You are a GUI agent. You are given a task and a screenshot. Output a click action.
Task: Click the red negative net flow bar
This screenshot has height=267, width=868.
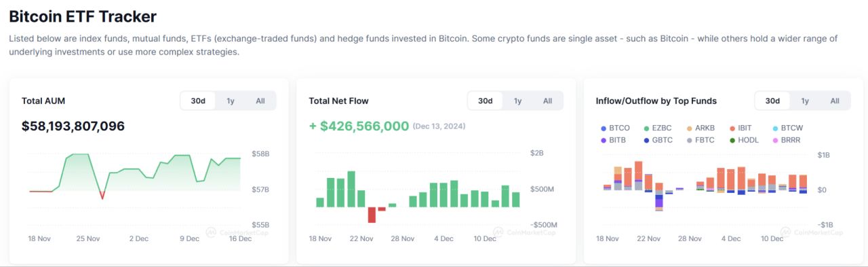tap(372, 215)
